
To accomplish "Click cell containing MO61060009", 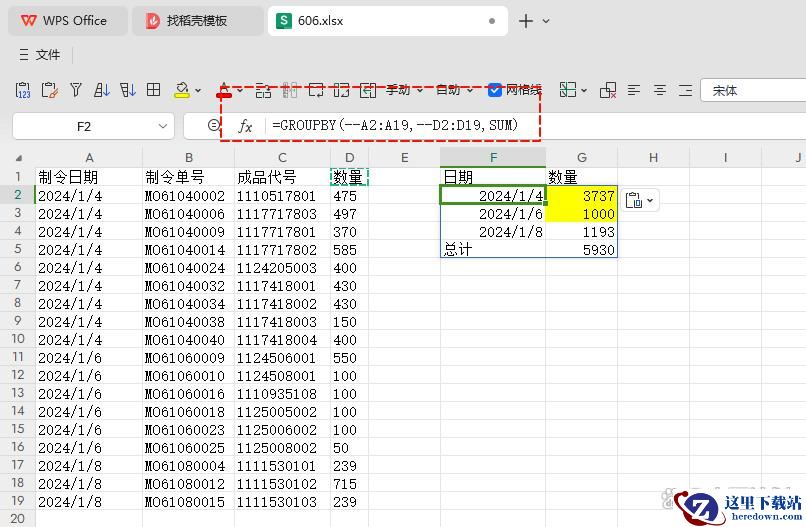I will pyautogui.click(x=188, y=358).
